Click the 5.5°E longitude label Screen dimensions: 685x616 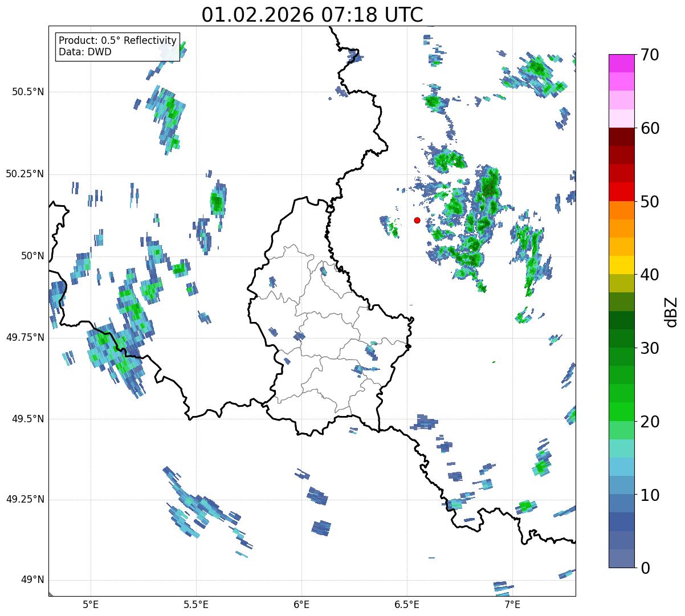click(x=196, y=604)
